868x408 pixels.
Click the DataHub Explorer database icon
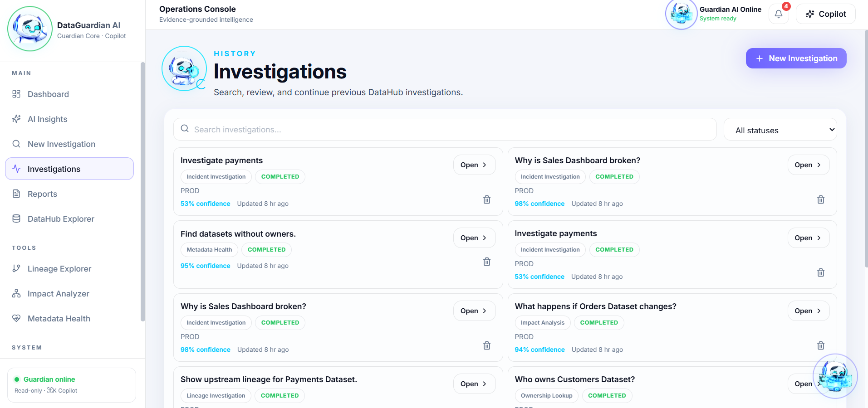coord(16,219)
